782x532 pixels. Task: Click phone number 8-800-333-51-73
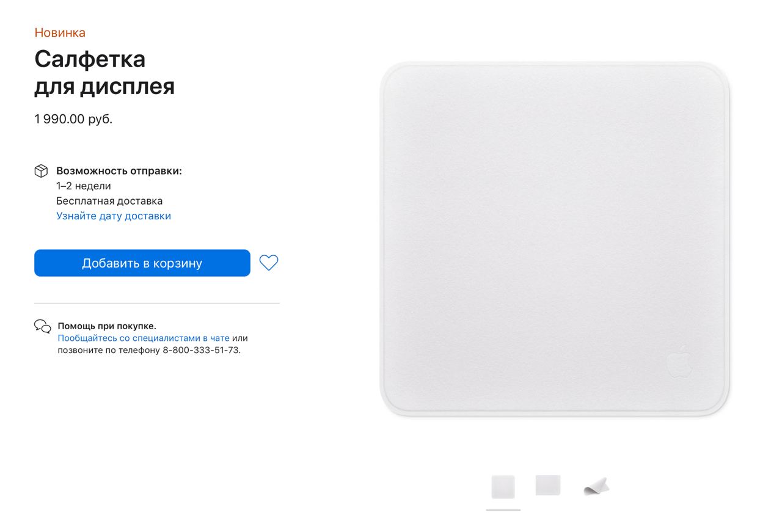click(201, 351)
